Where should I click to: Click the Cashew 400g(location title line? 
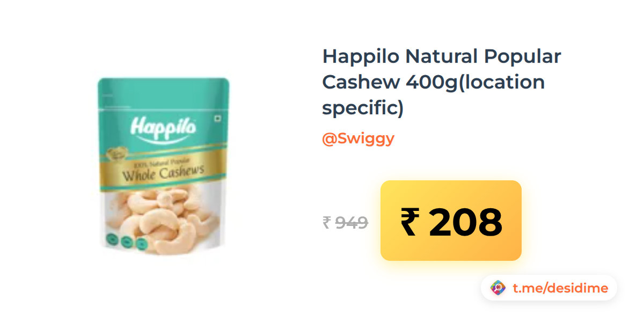434,83
